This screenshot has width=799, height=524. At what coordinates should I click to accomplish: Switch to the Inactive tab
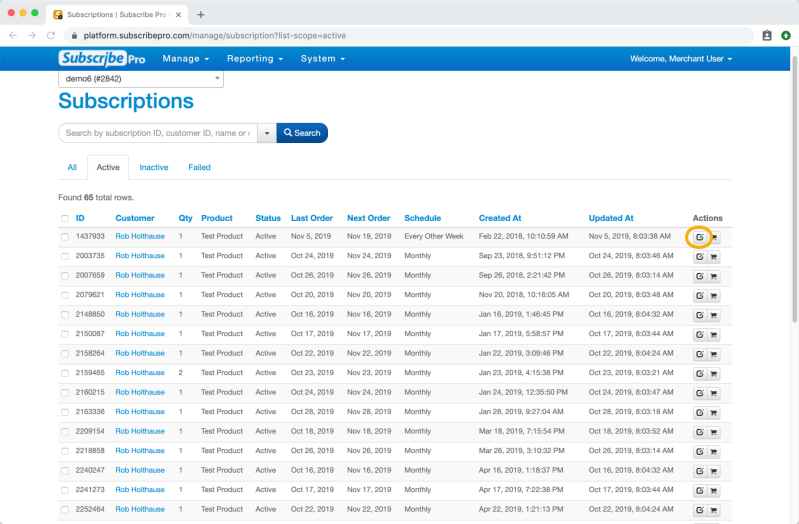[x=154, y=167]
